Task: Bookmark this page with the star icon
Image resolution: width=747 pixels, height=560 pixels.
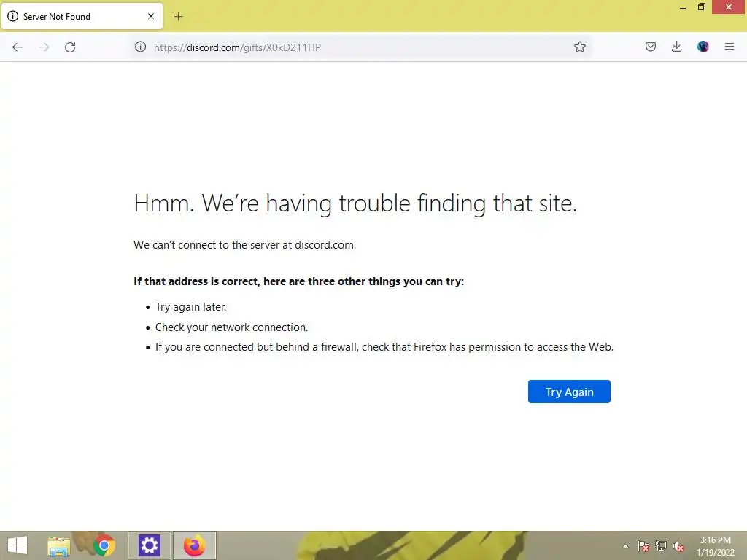Action: tap(580, 47)
